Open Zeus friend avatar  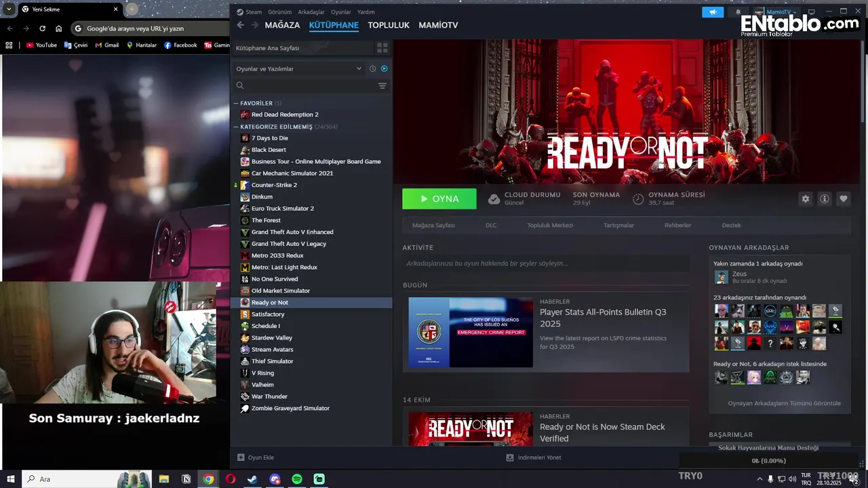pos(722,277)
